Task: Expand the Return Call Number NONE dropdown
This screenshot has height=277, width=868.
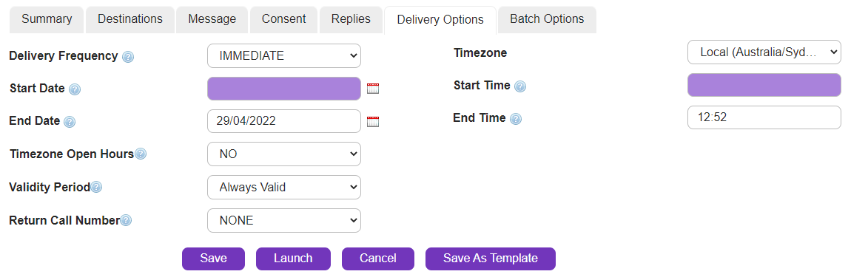Action: [x=284, y=221]
